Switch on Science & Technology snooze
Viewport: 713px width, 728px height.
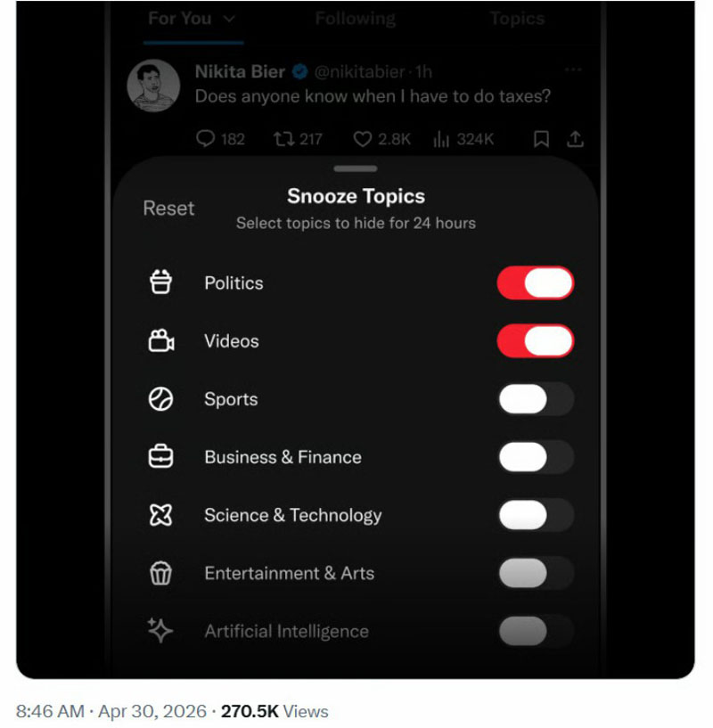coord(535,515)
